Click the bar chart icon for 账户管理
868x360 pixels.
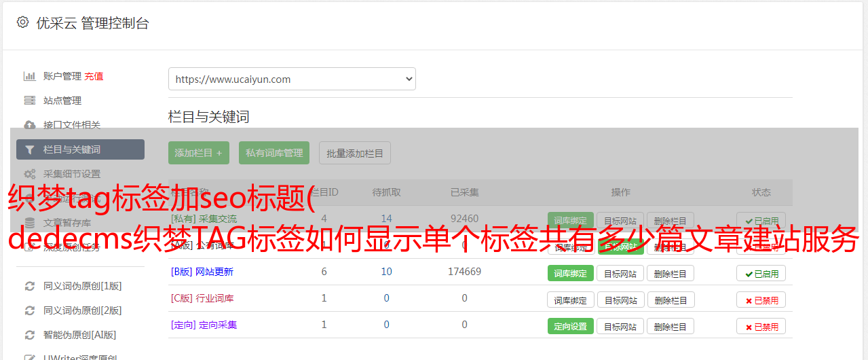click(30, 76)
